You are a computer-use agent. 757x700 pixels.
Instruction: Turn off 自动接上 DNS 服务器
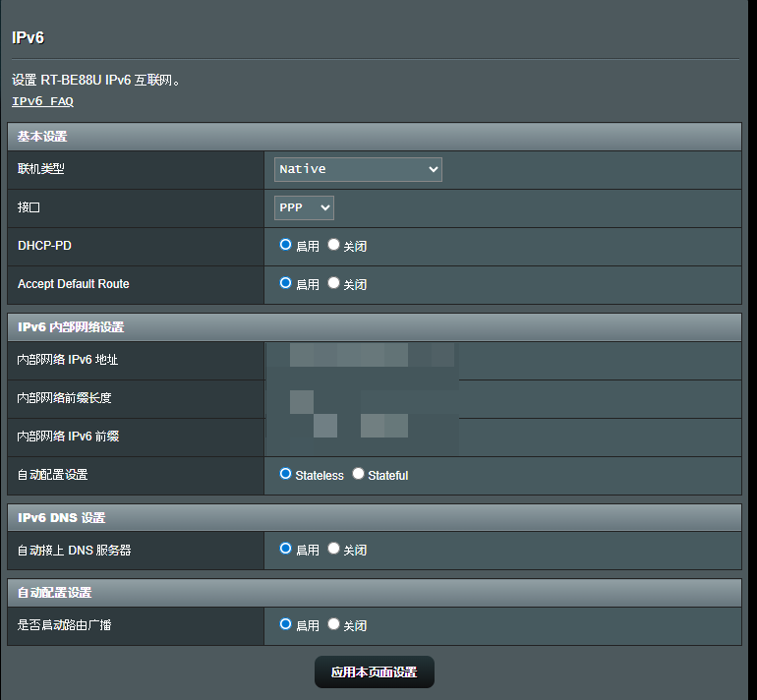coord(334,549)
